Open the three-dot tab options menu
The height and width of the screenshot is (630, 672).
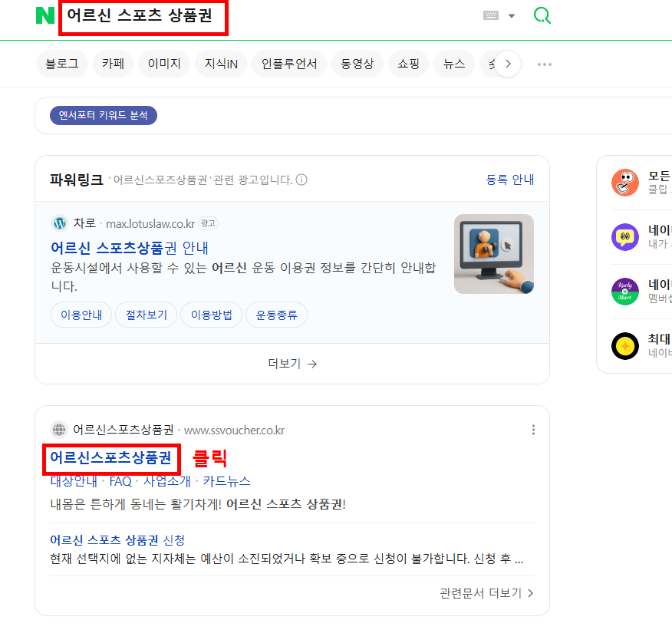pyautogui.click(x=545, y=64)
